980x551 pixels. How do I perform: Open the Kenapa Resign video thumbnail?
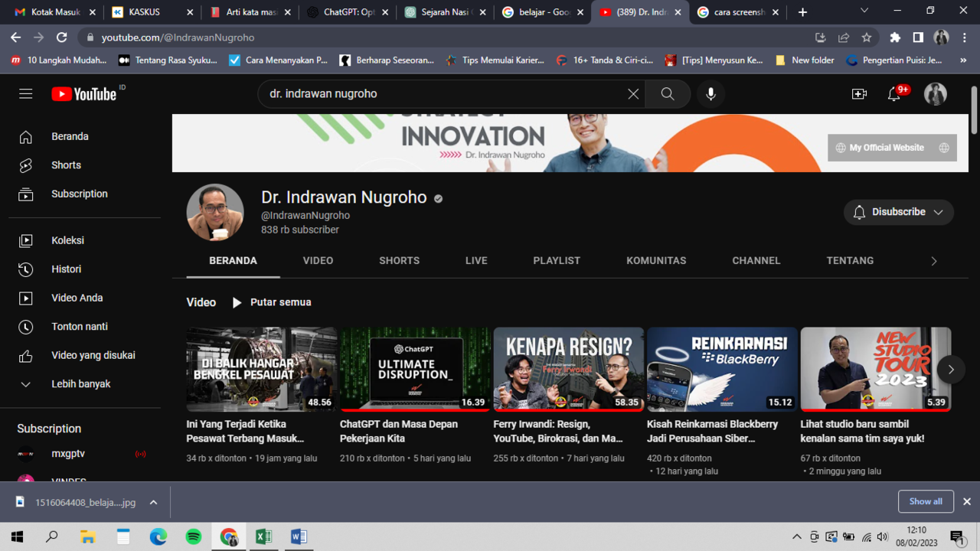click(x=569, y=370)
